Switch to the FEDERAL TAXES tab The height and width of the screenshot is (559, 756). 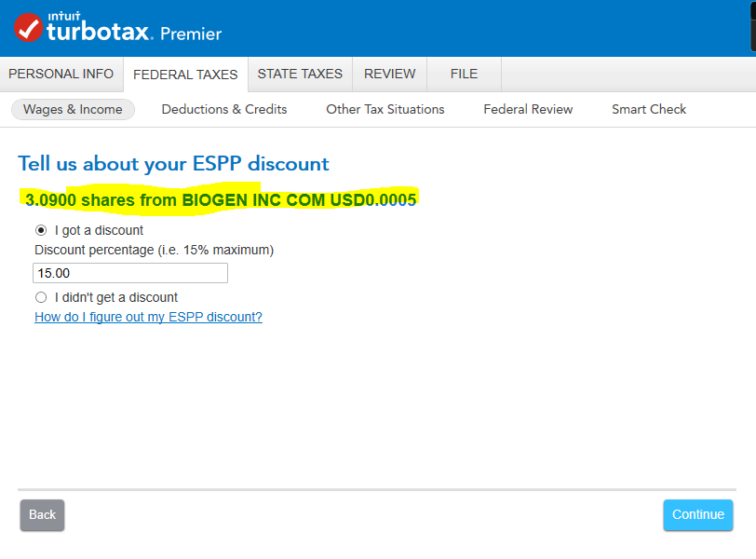(x=185, y=75)
